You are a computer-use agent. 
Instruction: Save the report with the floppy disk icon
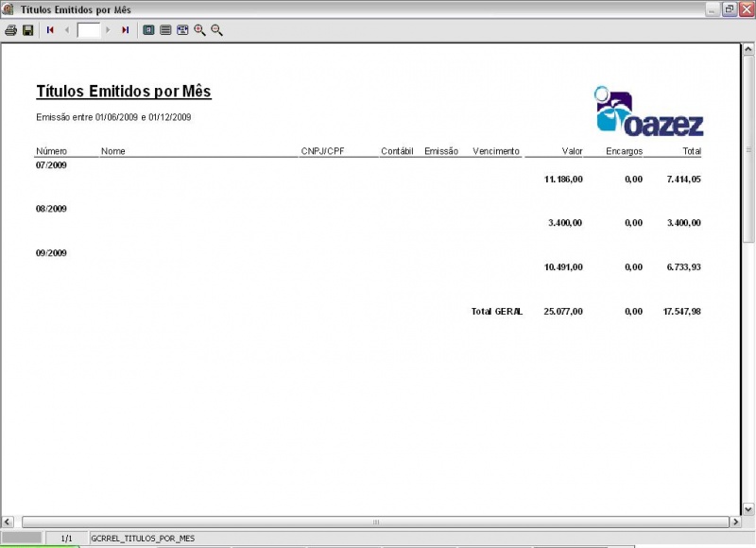click(x=28, y=30)
